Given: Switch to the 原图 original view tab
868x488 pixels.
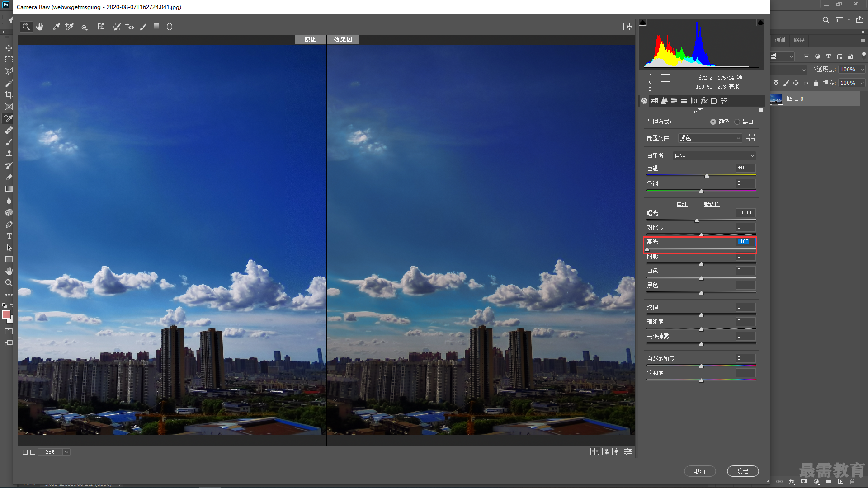Looking at the screenshot, I should (311, 40).
